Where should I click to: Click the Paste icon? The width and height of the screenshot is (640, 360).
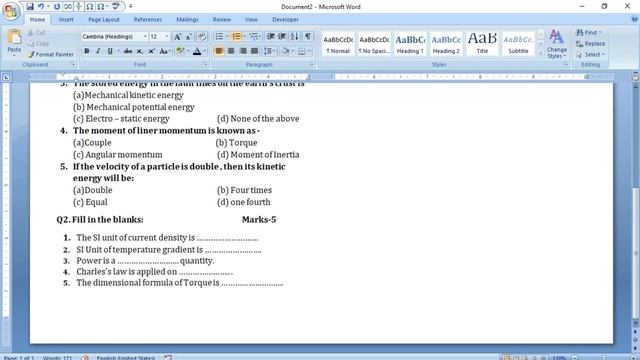point(14,37)
